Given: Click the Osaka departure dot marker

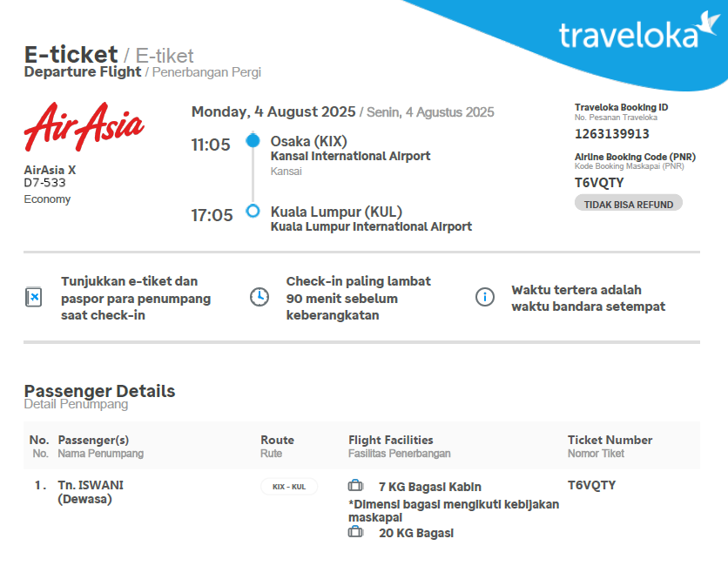Looking at the screenshot, I should click(x=253, y=140).
